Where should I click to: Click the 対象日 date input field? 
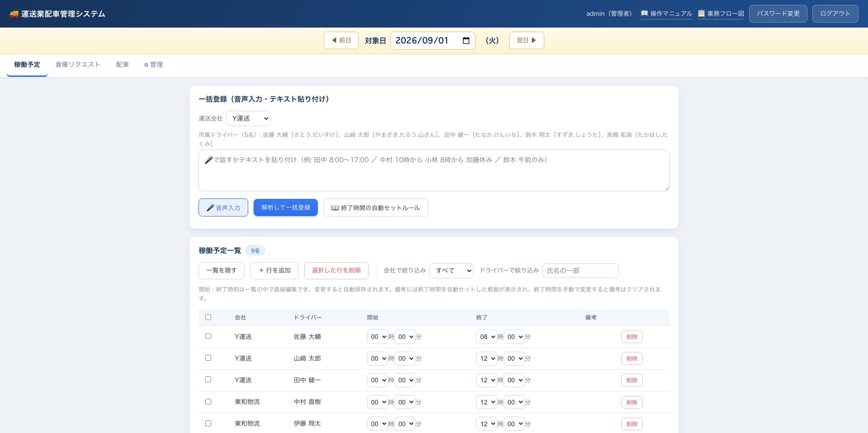(x=433, y=41)
